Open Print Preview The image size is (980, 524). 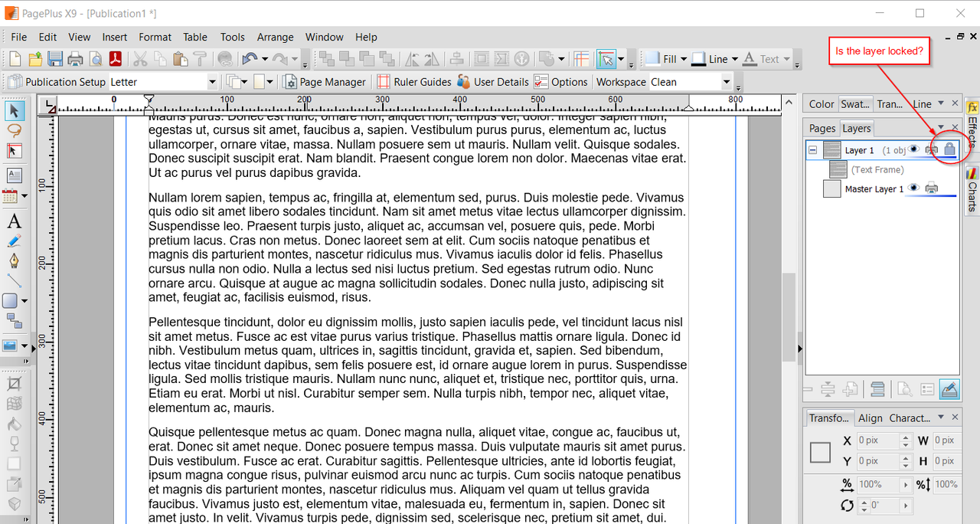(x=95, y=59)
